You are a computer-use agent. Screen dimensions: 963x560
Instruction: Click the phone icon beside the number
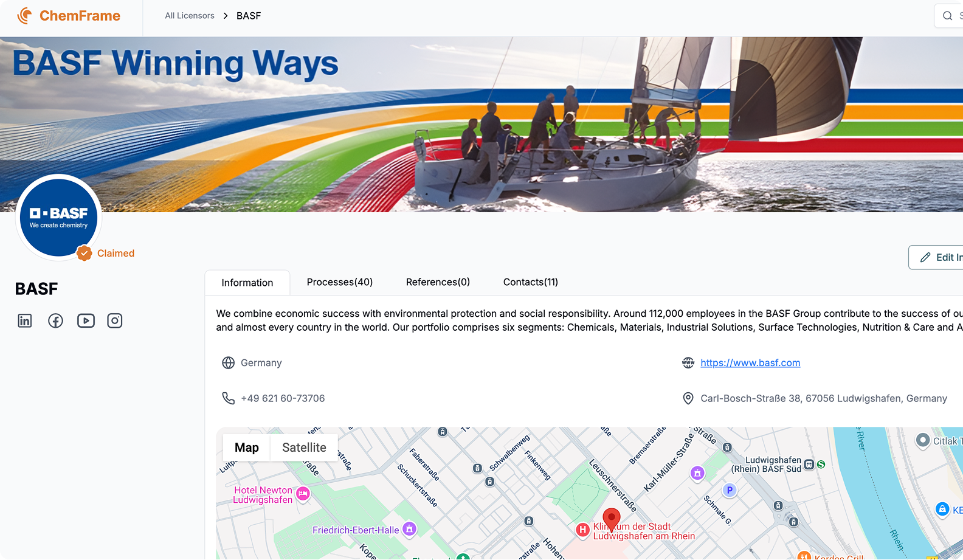tap(229, 398)
